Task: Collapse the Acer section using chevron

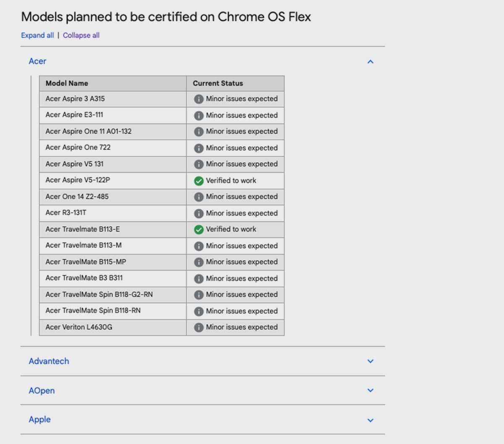Action: tap(370, 62)
